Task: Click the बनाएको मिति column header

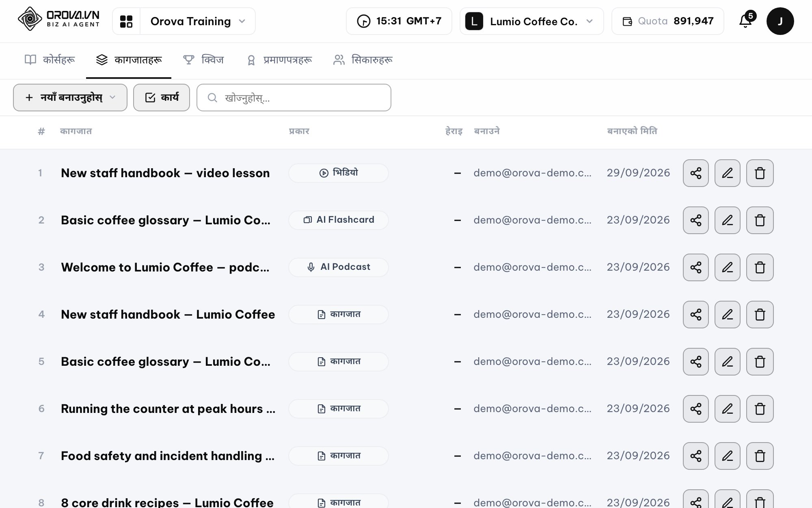Action: click(632, 131)
